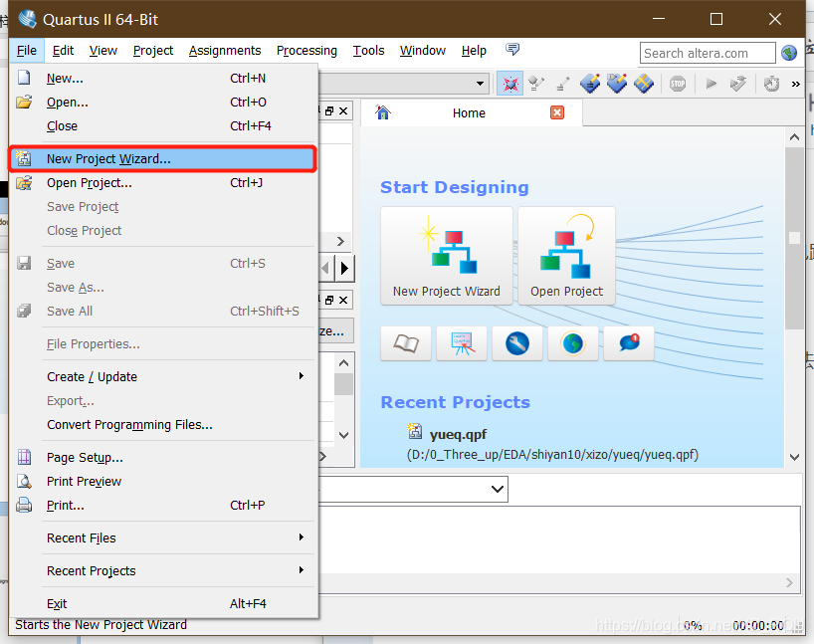Choose Open... from File menu
The height and width of the screenshot is (644, 814).
tap(162, 102)
